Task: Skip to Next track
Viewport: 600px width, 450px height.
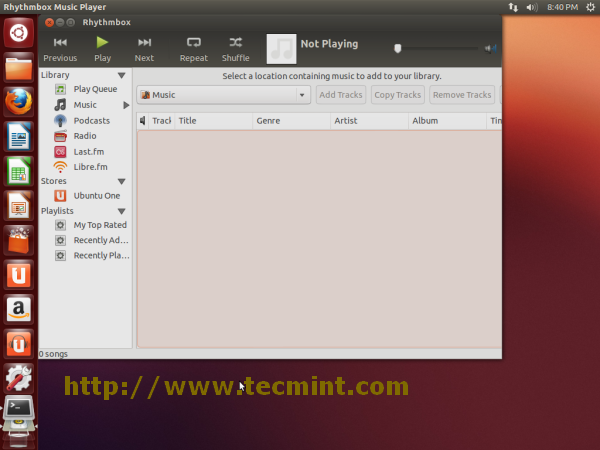Action: tap(144, 50)
